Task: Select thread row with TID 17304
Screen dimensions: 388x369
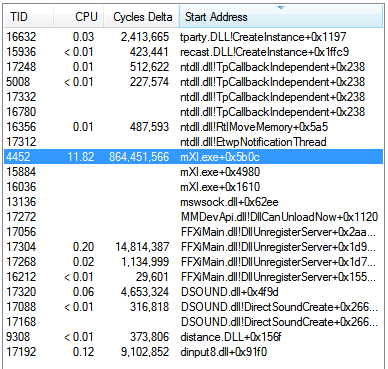Action: pyautogui.click(x=193, y=247)
